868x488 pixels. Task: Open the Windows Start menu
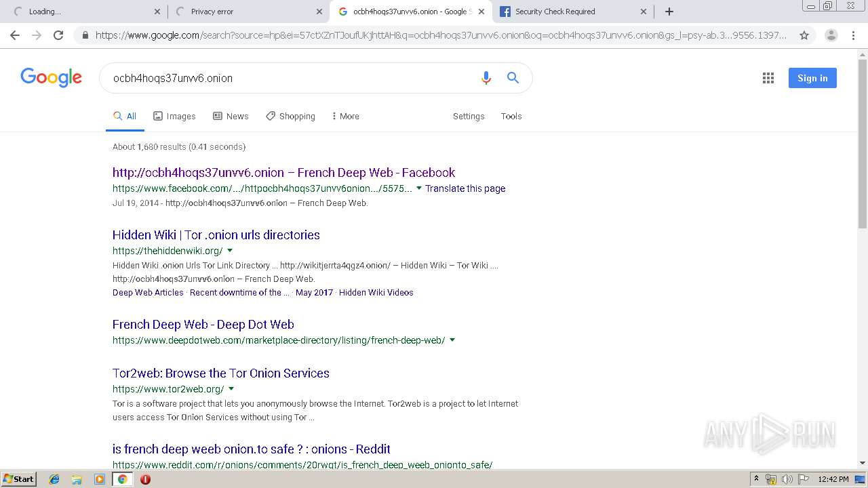point(18,479)
